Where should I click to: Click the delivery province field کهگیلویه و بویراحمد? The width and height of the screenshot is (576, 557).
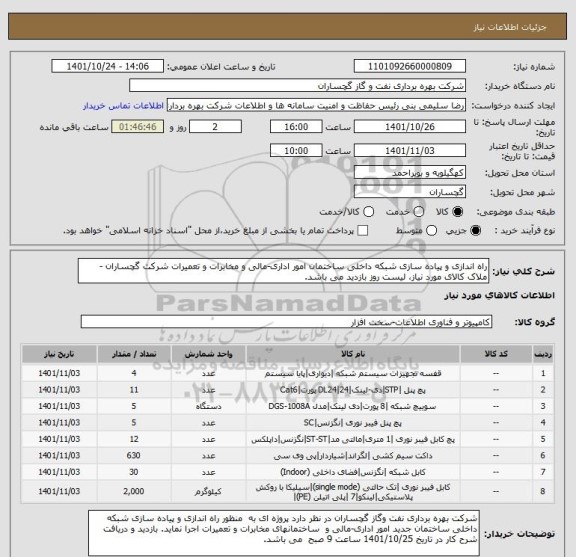click(410, 173)
